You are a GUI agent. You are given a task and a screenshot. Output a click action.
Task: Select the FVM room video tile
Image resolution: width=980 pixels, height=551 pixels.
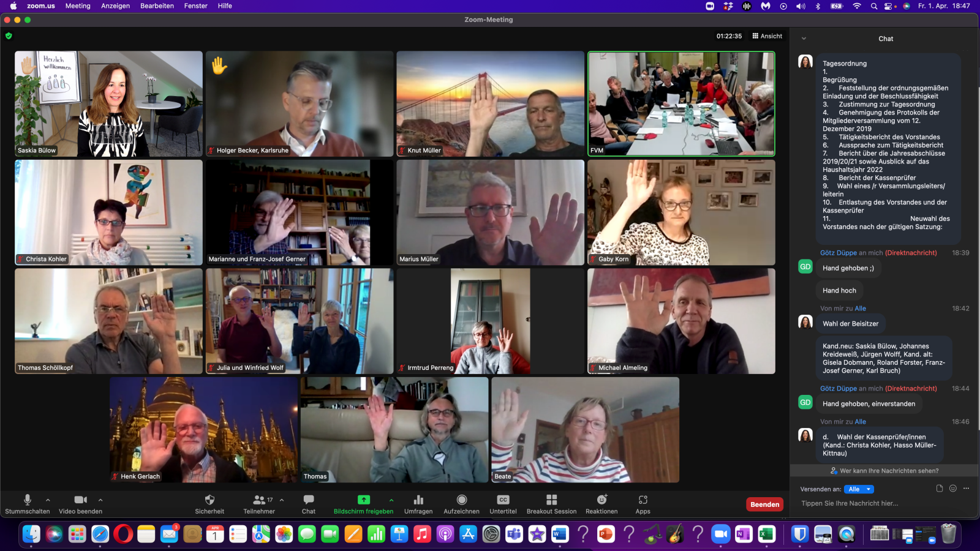click(681, 103)
